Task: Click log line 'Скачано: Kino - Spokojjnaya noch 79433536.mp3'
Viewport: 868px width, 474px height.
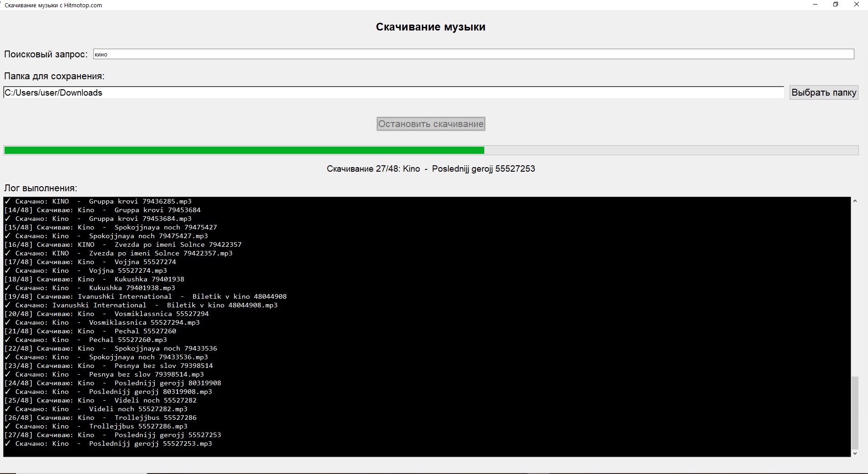Action: pyautogui.click(x=106, y=357)
